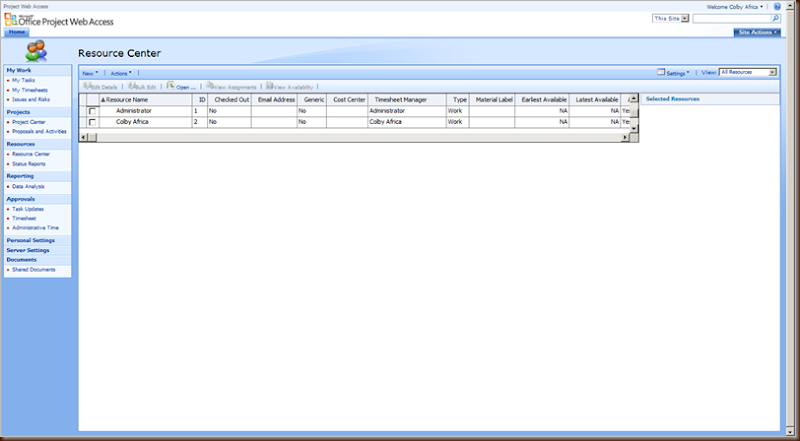Viewport: 800px width, 441px height.
Task: Check the Colby Africa resource checkbox
Action: tap(92, 122)
